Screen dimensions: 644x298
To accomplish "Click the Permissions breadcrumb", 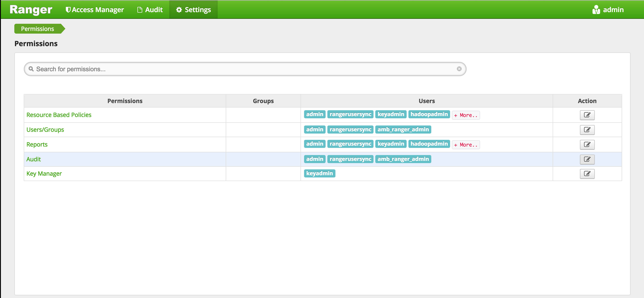I will (x=37, y=29).
